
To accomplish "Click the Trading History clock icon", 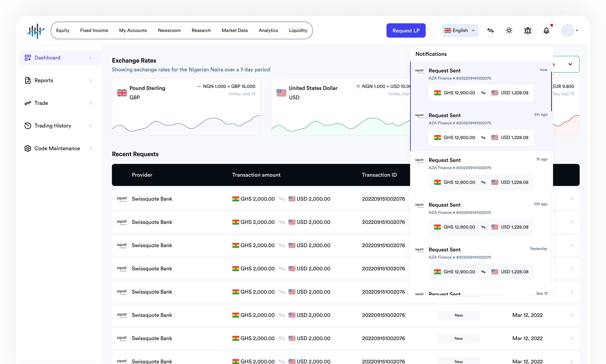I will click(x=28, y=126).
